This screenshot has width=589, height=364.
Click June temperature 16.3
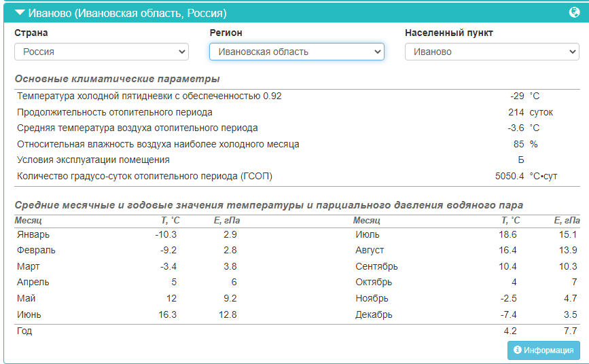point(168,314)
